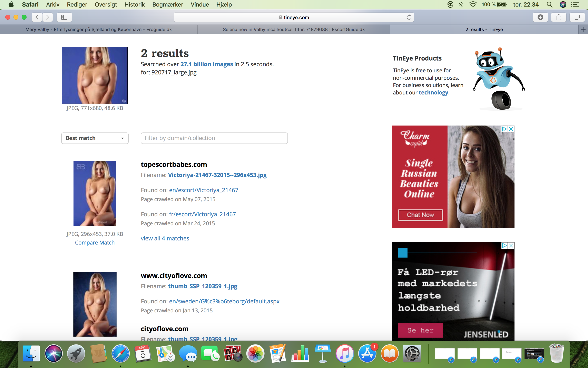Launch Siri from the Dock
Screen dimensions: 588x368
pyautogui.click(x=53, y=353)
